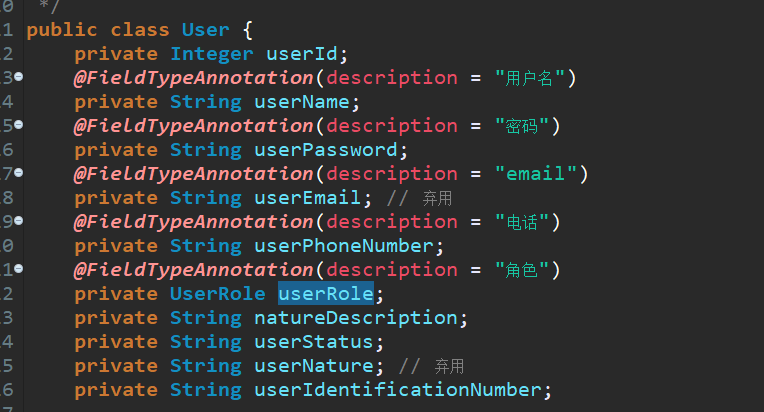Click the highlighted userRole variable name
764x412 pixels.
click(x=326, y=294)
